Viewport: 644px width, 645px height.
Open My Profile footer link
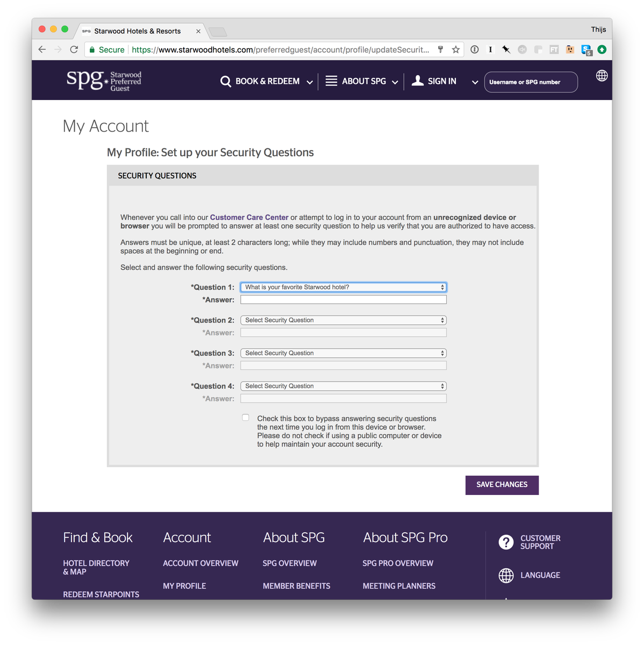(x=184, y=586)
